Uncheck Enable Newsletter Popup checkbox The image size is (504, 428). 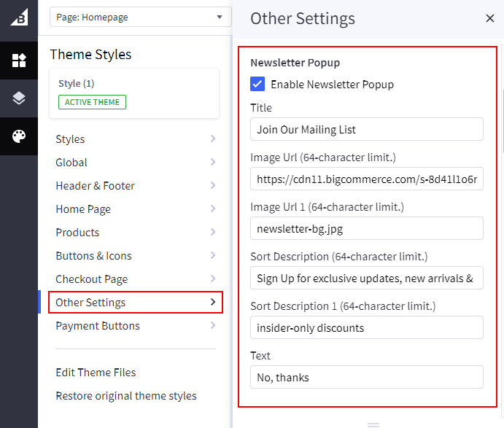pyautogui.click(x=257, y=84)
